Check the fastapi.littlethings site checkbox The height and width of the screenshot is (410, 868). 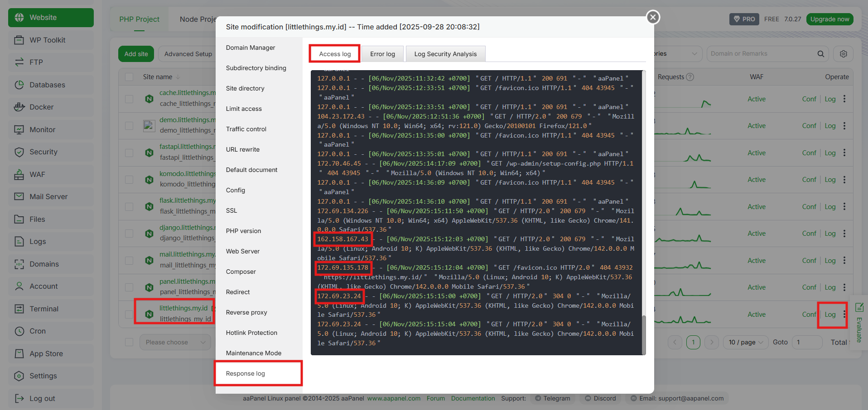coord(129,153)
